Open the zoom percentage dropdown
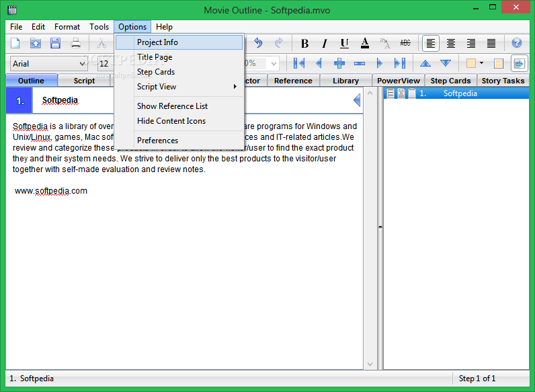Viewport: 535px width, 392px height. (x=274, y=63)
